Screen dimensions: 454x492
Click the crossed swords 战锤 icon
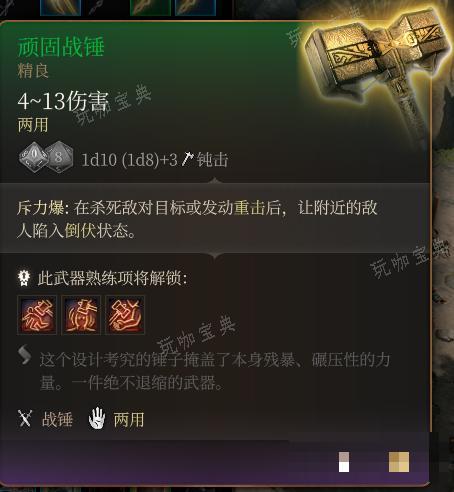(25, 418)
